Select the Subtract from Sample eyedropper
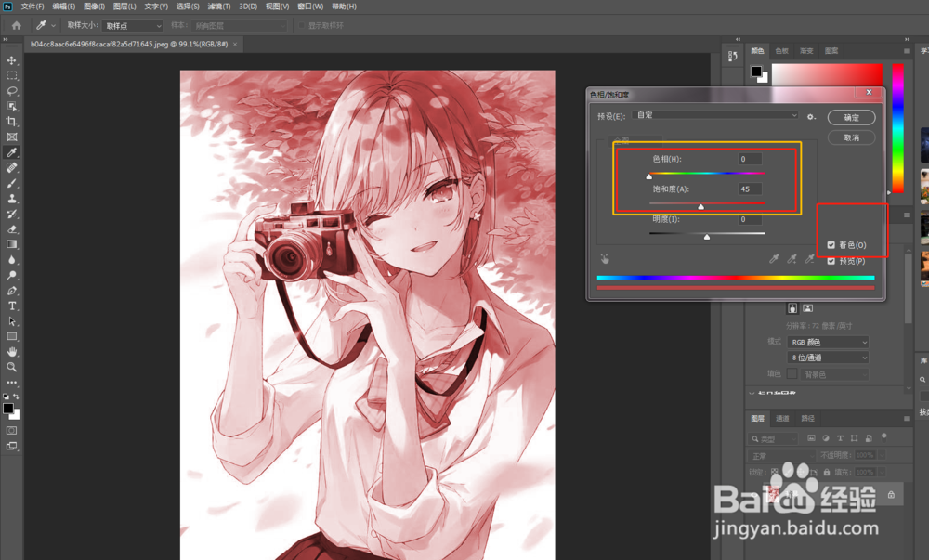 tap(809, 259)
